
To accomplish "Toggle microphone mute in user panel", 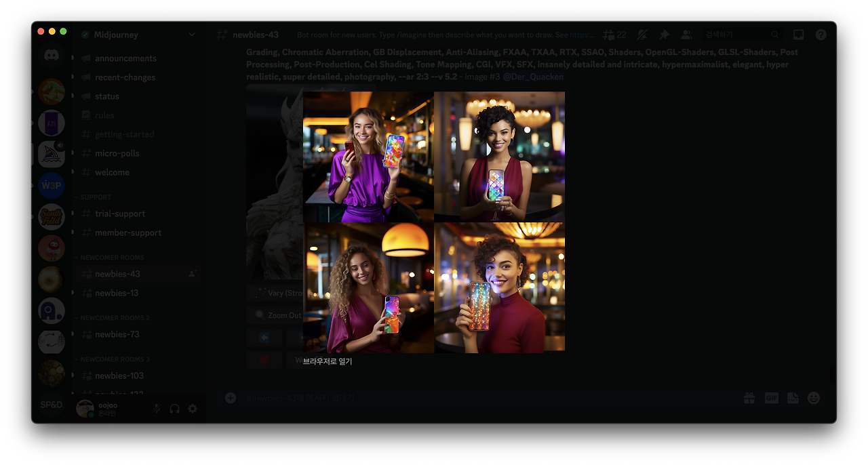I will click(157, 409).
